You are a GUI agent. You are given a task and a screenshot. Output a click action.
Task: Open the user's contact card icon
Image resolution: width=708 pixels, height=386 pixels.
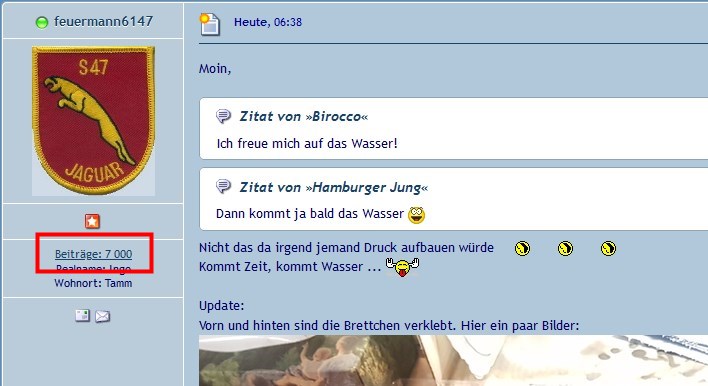coord(83,316)
